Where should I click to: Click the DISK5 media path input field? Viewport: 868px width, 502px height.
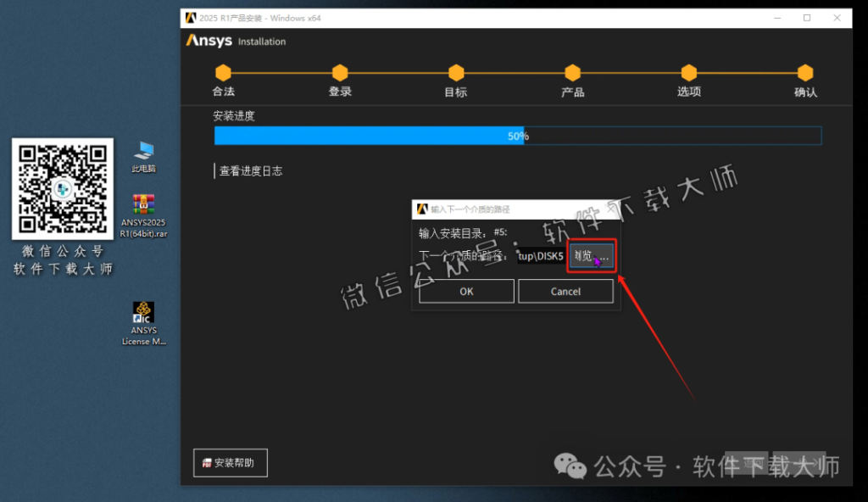point(541,255)
